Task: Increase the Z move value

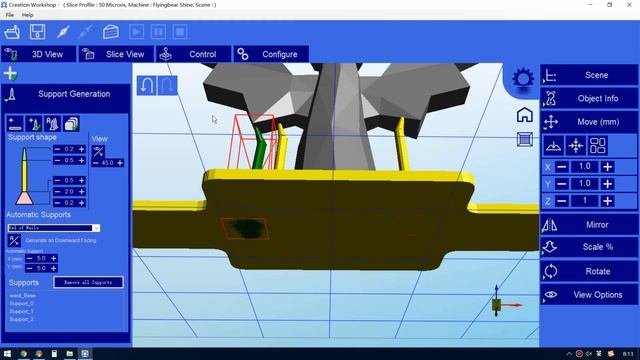Action: tap(607, 201)
